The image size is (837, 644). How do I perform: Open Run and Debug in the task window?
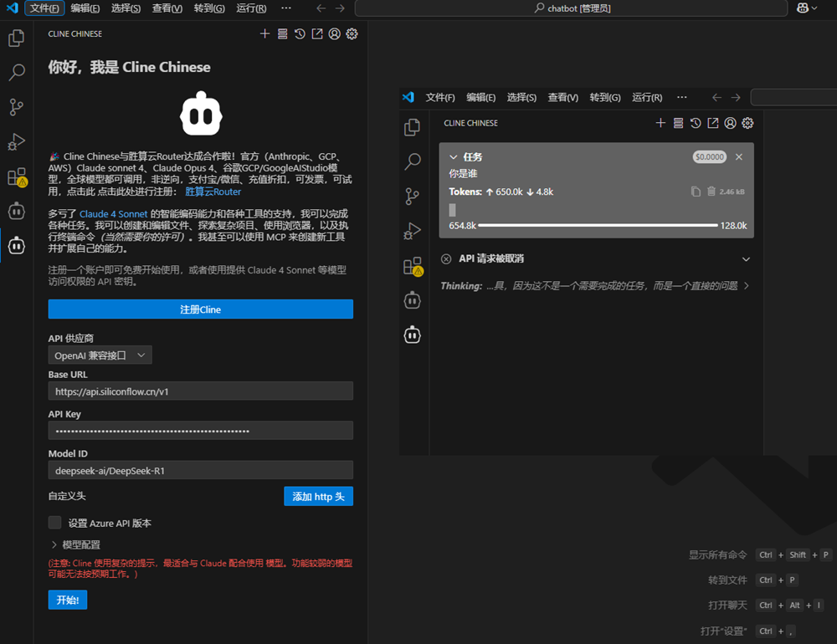(412, 231)
